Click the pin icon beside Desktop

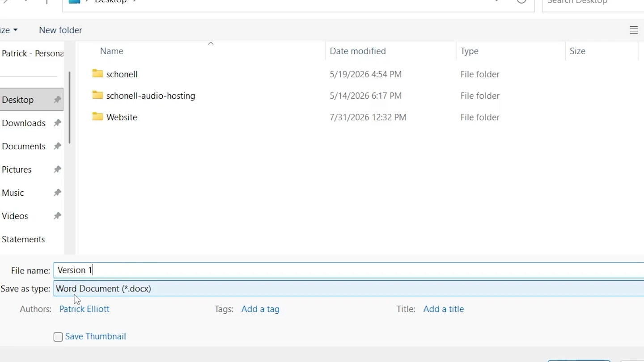pos(57,100)
